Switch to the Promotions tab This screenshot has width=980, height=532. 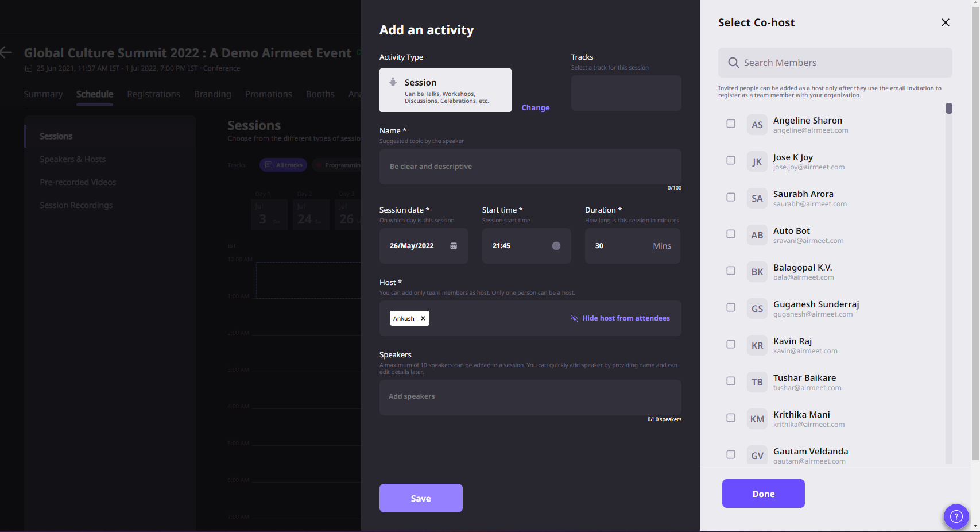coord(269,94)
